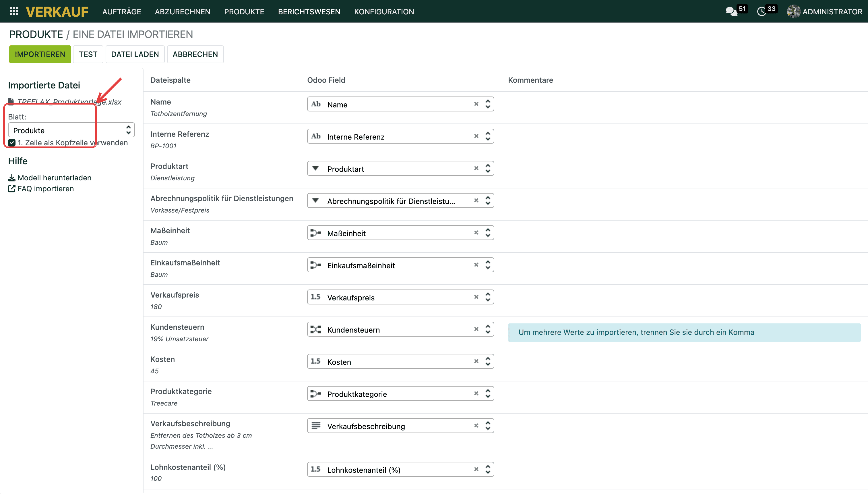
Task: Open the apps grid menu icon
Action: tap(14, 11)
